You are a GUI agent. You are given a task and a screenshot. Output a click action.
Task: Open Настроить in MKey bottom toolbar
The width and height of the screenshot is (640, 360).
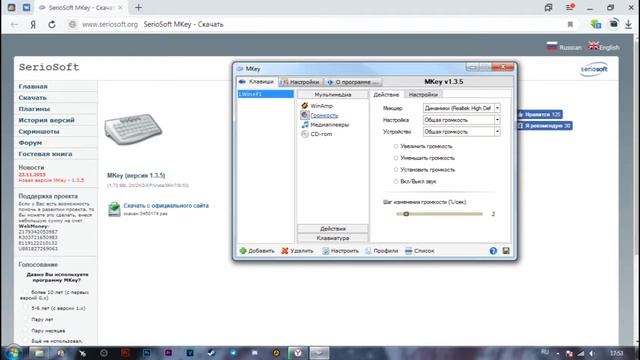click(x=340, y=251)
